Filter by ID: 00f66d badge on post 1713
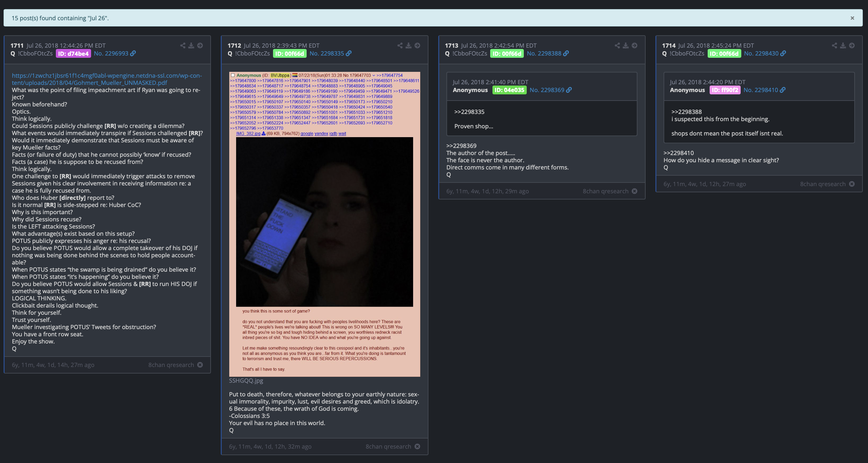 (507, 54)
